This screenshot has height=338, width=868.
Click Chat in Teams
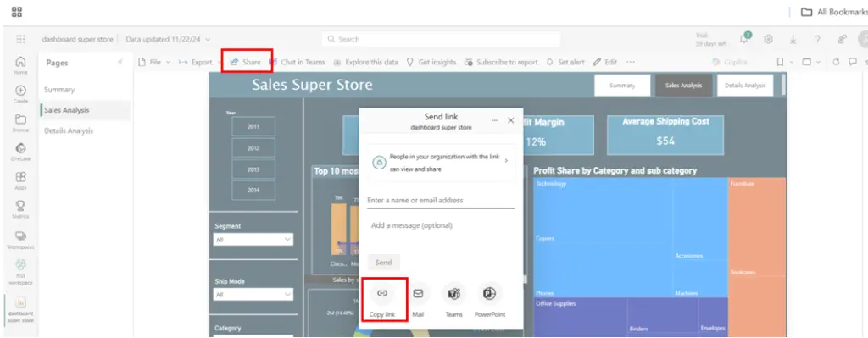[297, 62]
